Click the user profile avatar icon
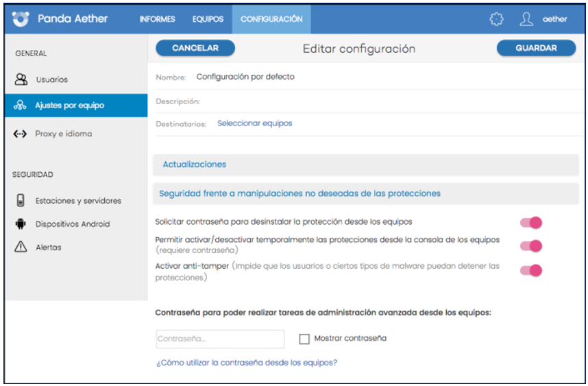The width and height of the screenshot is (588, 386). (x=526, y=19)
